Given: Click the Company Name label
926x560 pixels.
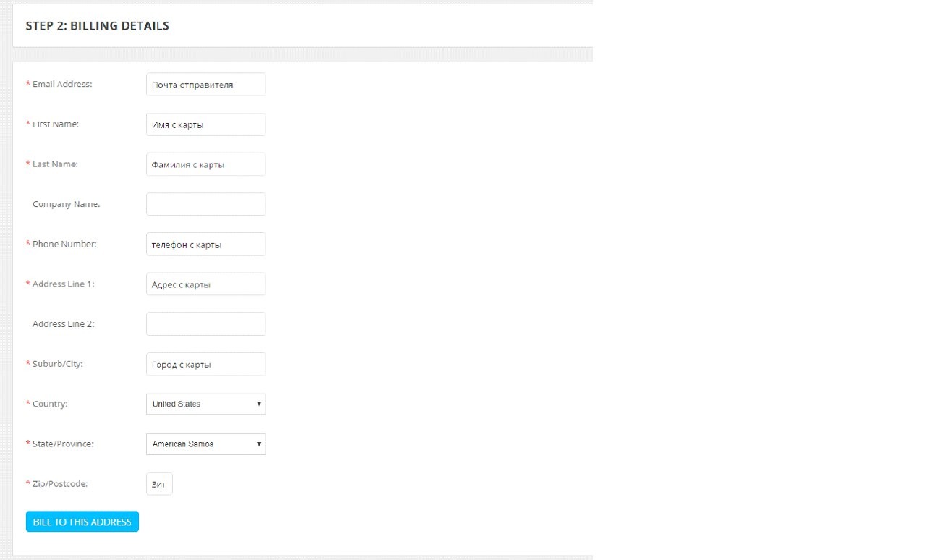Looking at the screenshot, I should 67,204.
